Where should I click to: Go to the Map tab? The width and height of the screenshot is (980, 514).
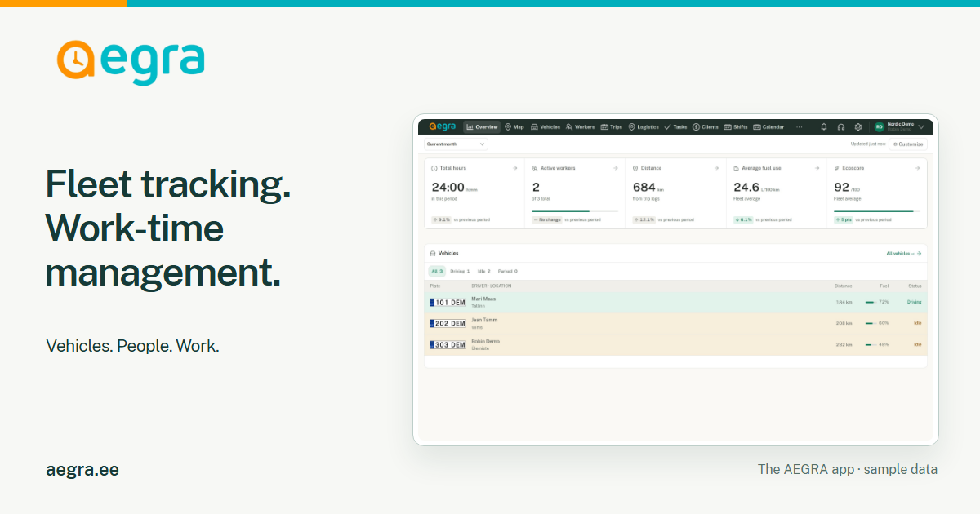(514, 127)
